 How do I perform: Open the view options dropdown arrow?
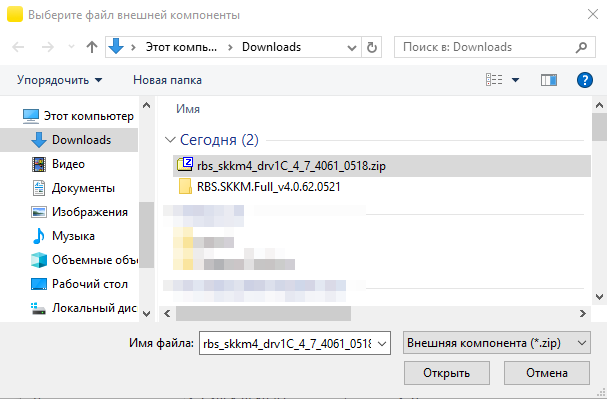515,80
